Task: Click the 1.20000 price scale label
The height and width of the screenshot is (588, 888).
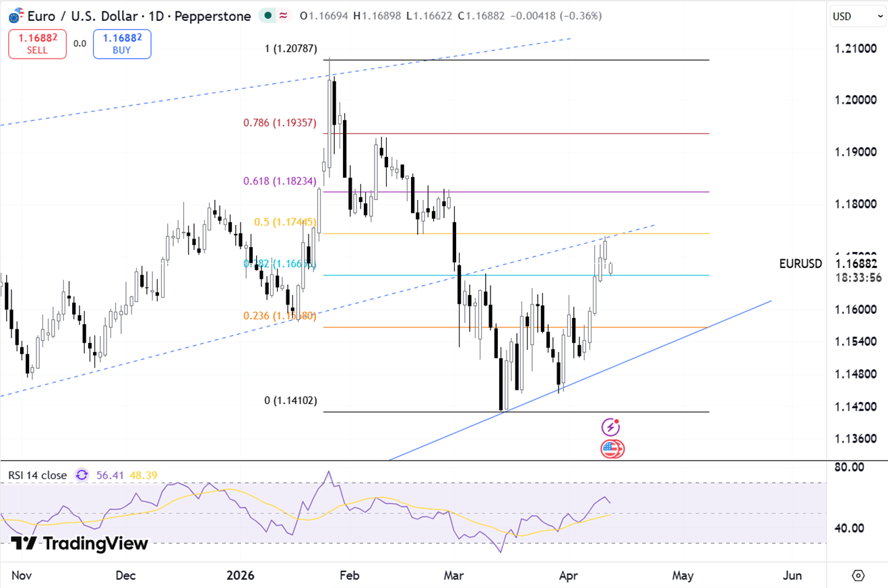Action: tap(855, 100)
